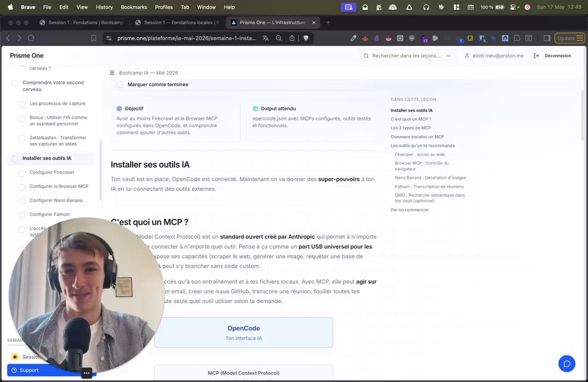Jump to Nano Banana : Génération d'images
Viewport: 588px width, 382px height.
point(430,178)
